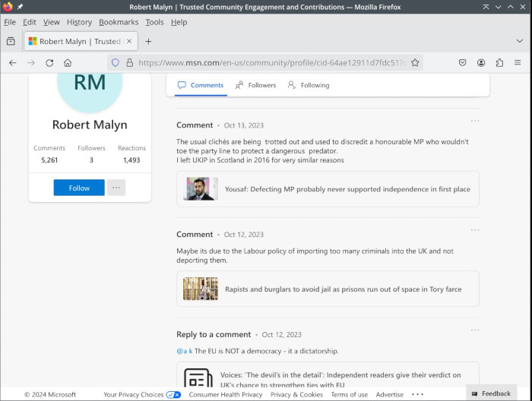
Task: Open a new browser tab
Action: point(148,41)
